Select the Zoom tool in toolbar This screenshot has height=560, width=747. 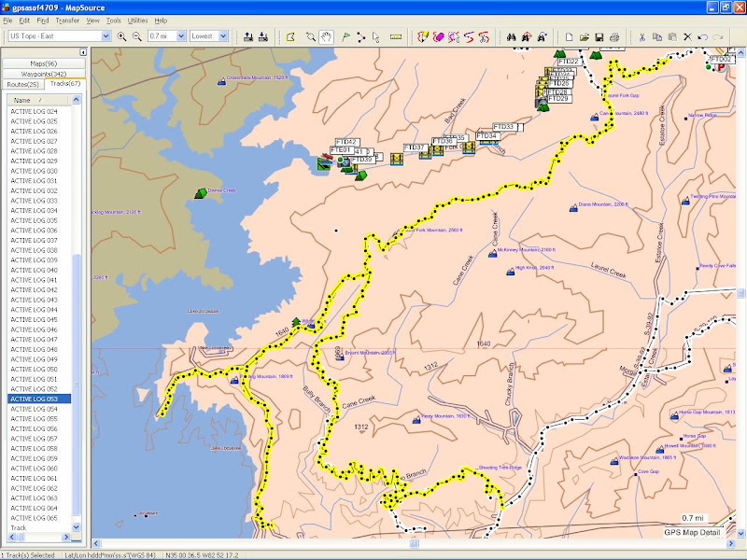(311, 36)
